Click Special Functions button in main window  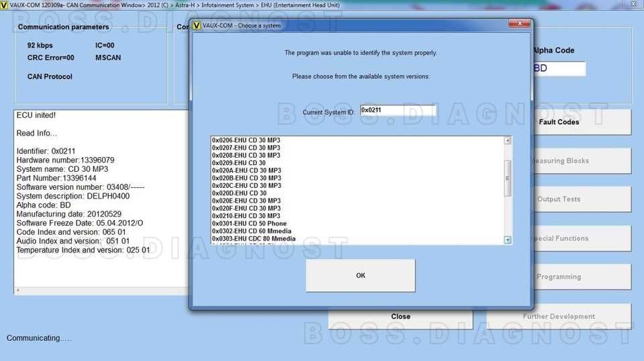point(582,238)
